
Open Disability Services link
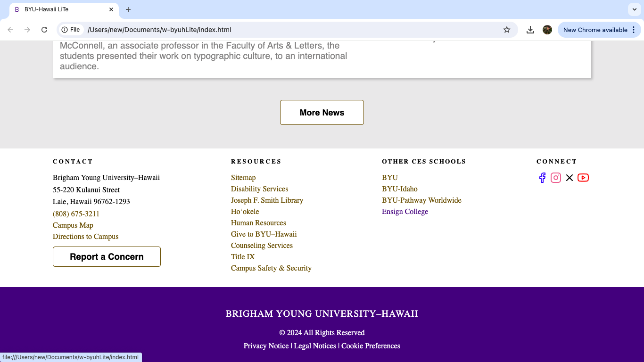point(259,189)
